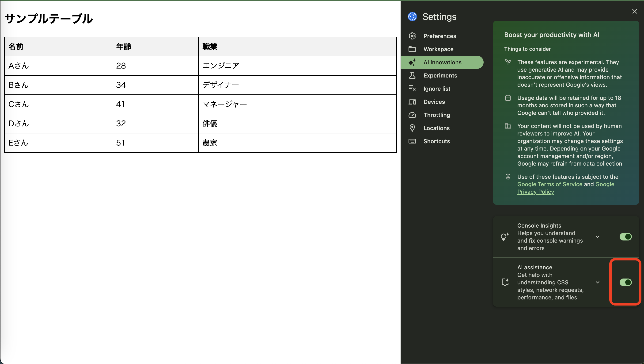
Task: Click the Devices panel icon
Action: tap(413, 102)
